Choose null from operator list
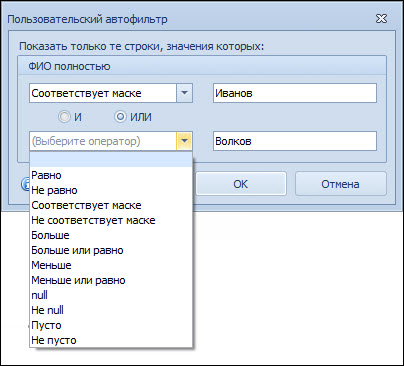This screenshot has width=404, height=366. point(111,295)
